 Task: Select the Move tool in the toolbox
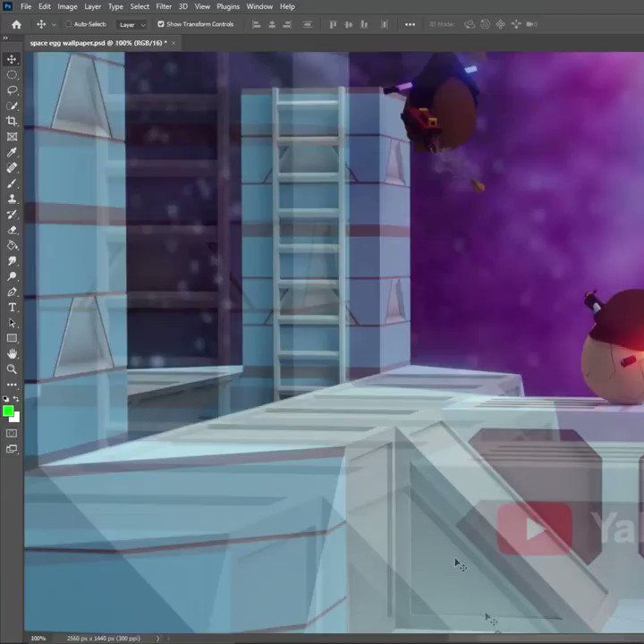12,59
